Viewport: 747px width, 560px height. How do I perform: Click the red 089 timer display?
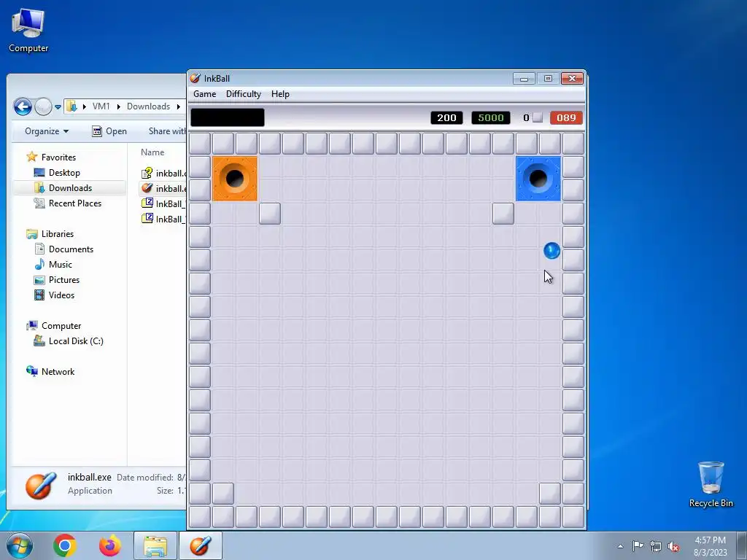pyautogui.click(x=566, y=117)
